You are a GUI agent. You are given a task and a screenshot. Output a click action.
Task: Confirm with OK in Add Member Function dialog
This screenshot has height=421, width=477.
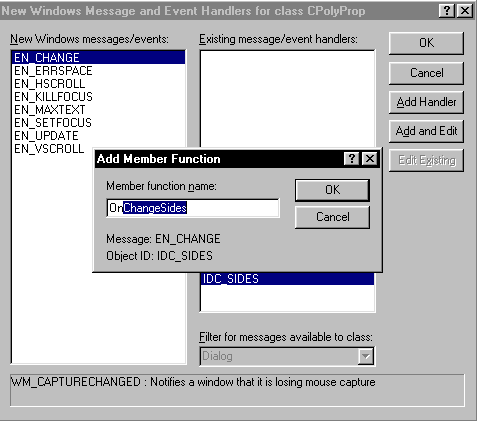click(x=332, y=190)
